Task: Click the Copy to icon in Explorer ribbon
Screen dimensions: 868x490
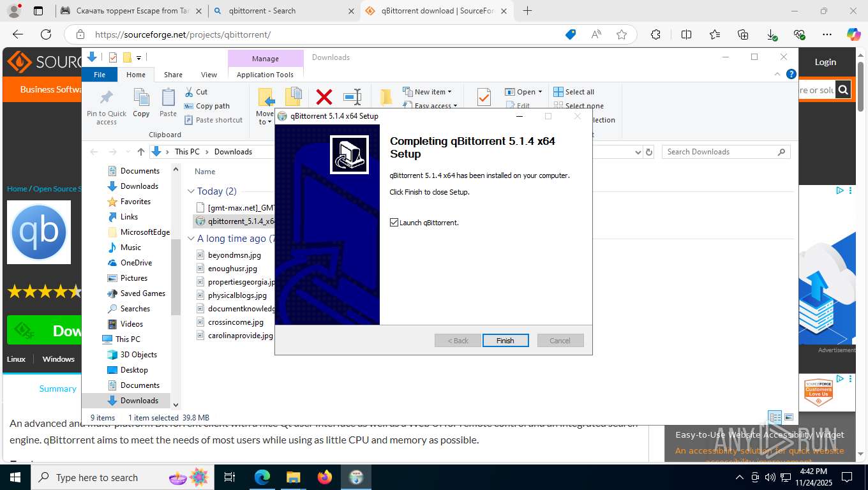Action: click(x=293, y=98)
